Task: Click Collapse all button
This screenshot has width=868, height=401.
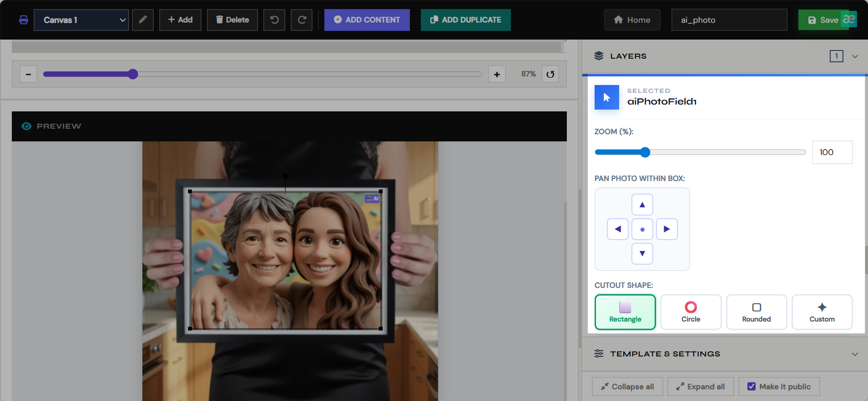Action: tap(627, 386)
